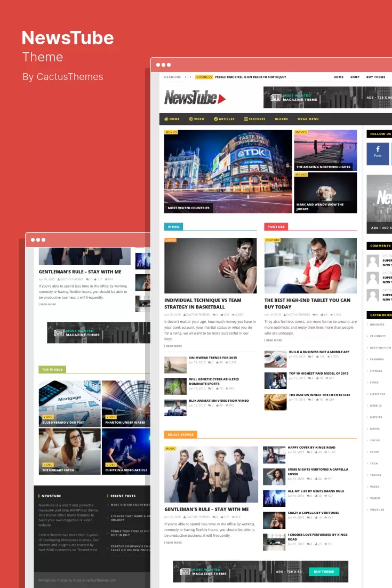Open the Video menu item
Screen dimensions: 392x588
coord(197,119)
